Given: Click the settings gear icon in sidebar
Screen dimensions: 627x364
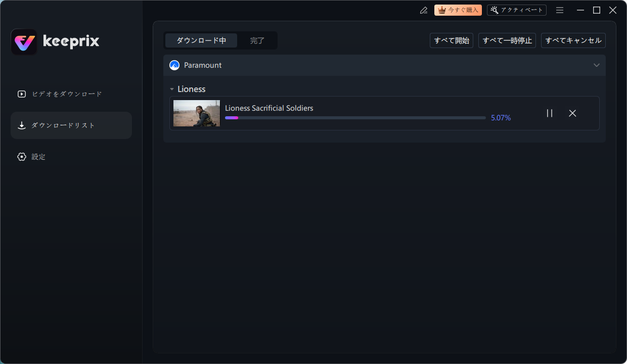Looking at the screenshot, I should (21, 157).
